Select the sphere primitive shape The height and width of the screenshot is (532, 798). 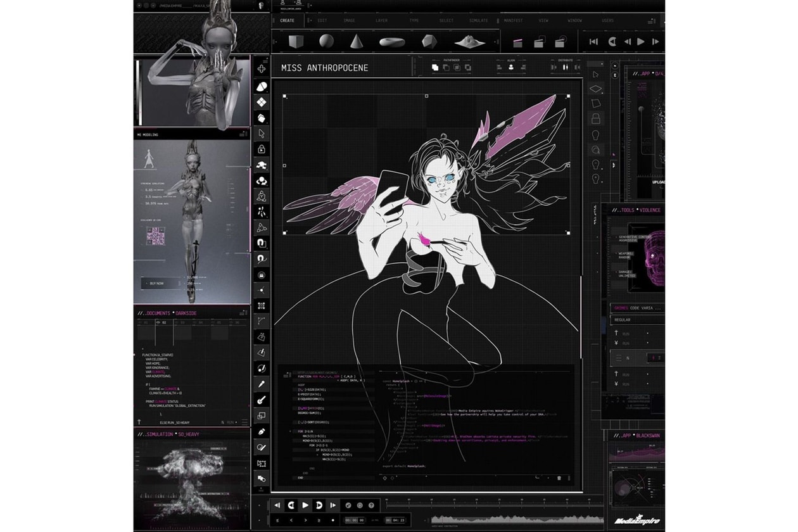(x=326, y=42)
